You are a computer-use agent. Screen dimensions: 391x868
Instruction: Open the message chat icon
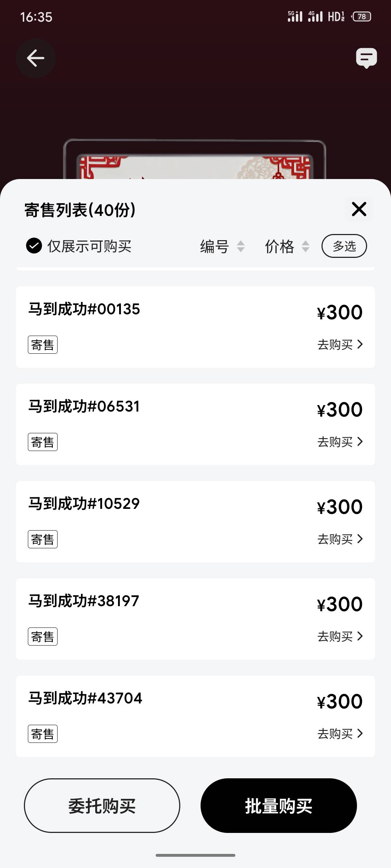[366, 58]
